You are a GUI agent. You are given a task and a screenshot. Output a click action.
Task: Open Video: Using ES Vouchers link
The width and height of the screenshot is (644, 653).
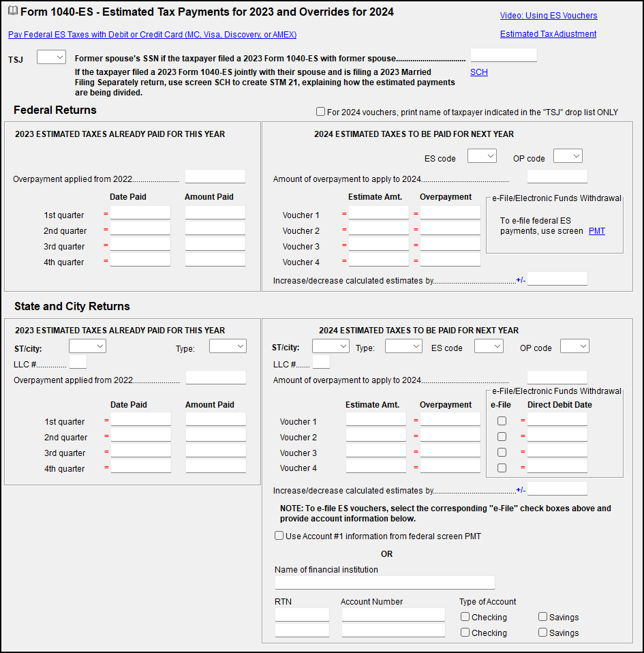coord(549,16)
